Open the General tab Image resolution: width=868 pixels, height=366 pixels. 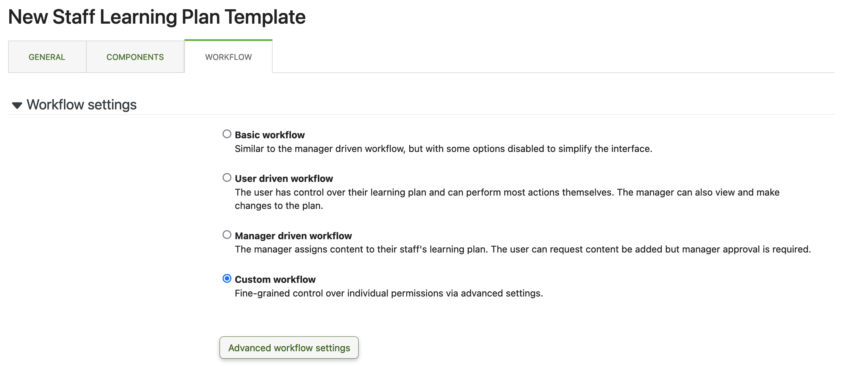click(47, 57)
